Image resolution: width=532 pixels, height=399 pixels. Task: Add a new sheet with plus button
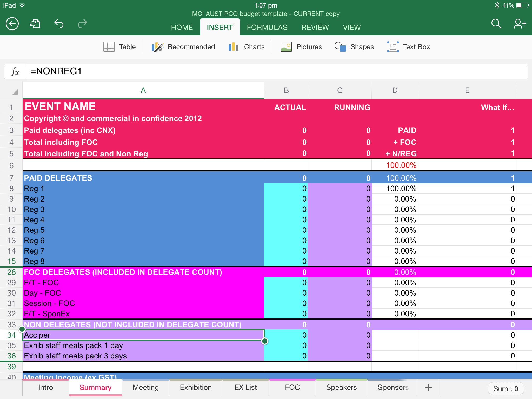[428, 387]
